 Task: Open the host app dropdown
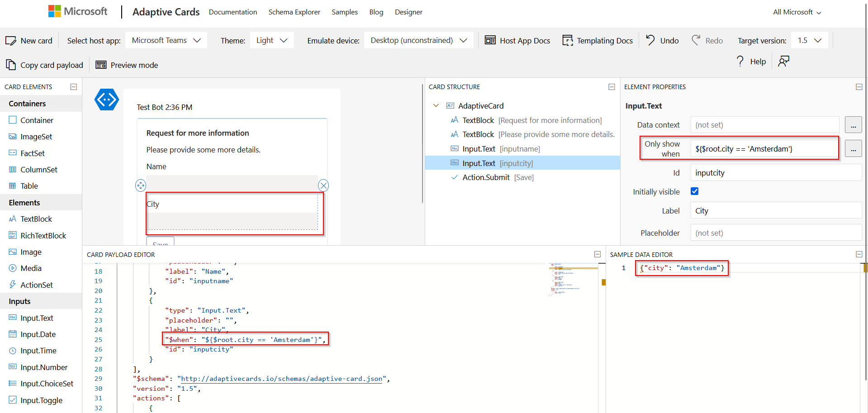(x=166, y=40)
